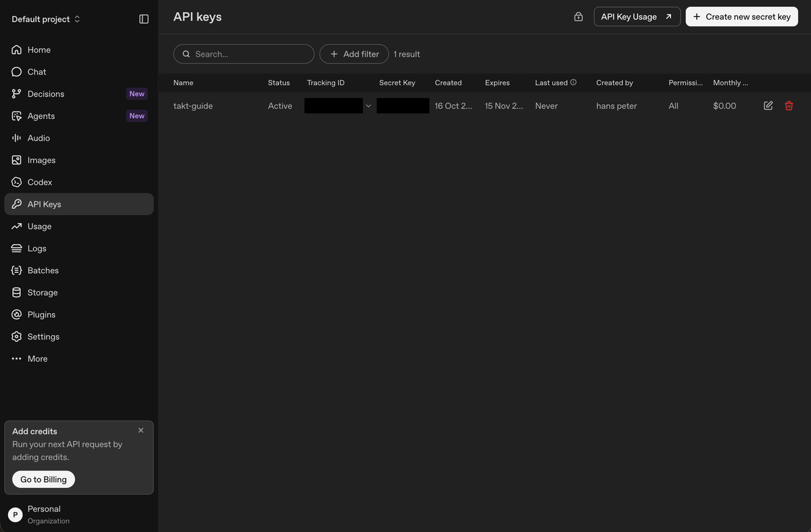Collapse the sidebar panel icon
Viewport: 811px width, 532px height.
pyautogui.click(x=144, y=19)
